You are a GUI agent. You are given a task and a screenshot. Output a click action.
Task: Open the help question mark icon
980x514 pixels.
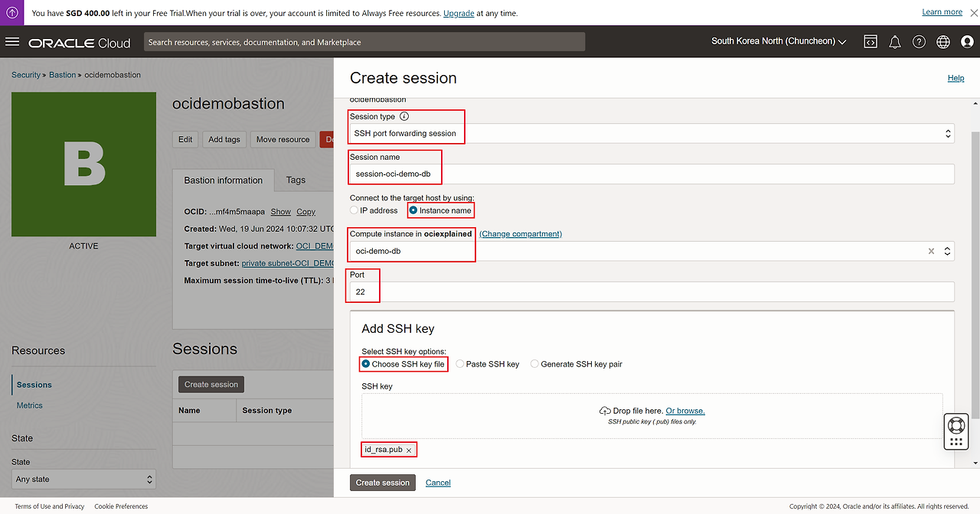coord(919,42)
